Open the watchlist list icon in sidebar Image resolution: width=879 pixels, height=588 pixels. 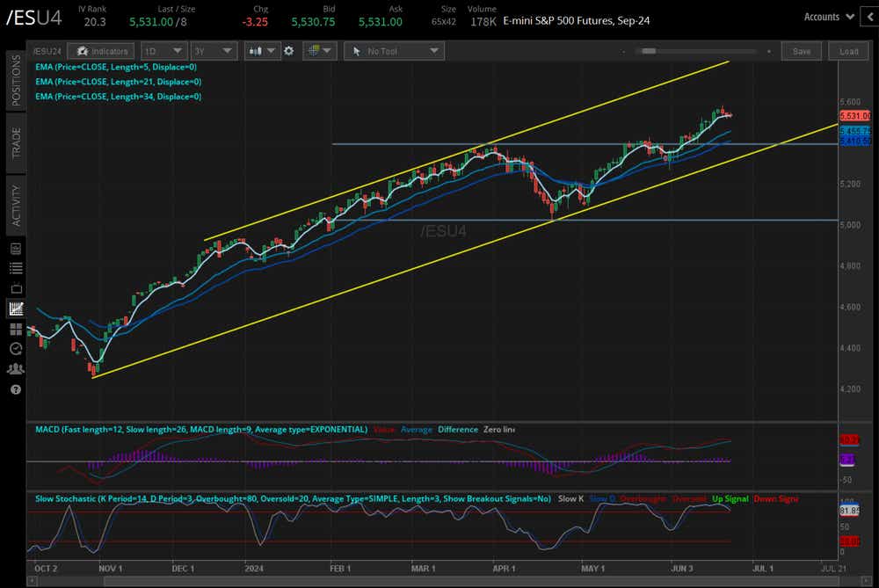tap(16, 268)
